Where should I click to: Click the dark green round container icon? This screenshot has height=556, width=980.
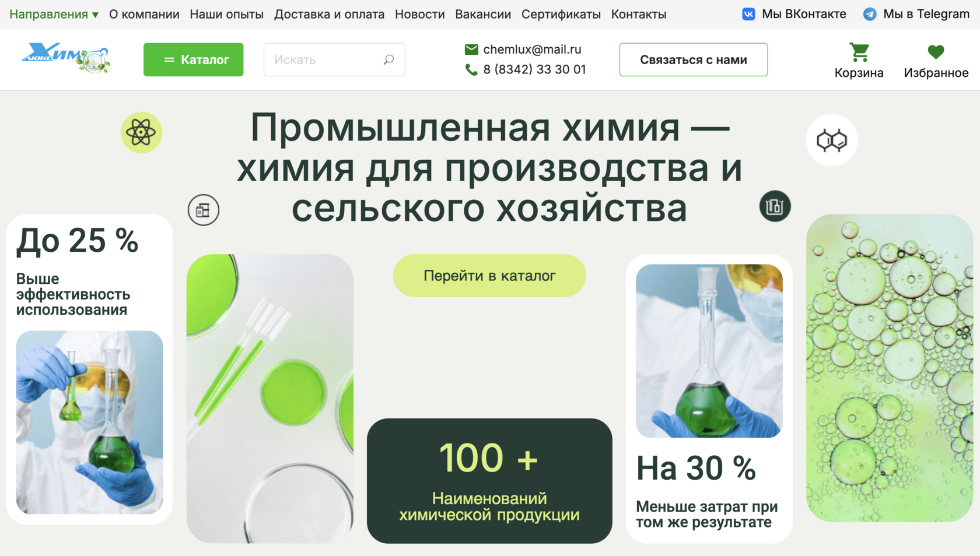775,206
